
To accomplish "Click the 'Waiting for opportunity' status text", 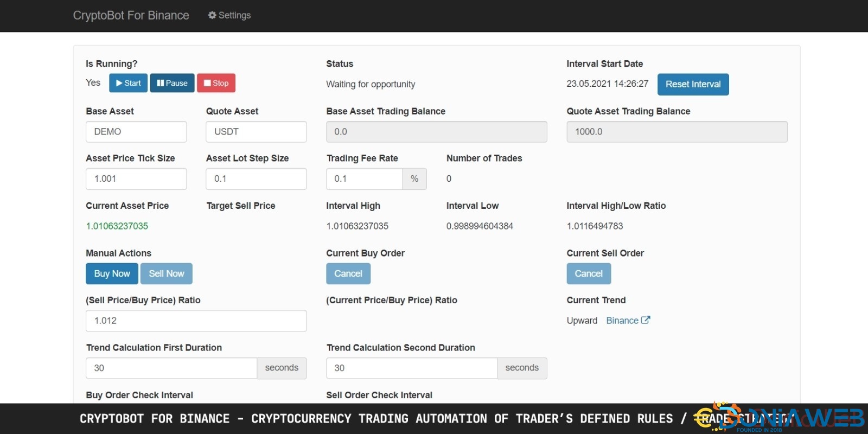I will tap(371, 84).
